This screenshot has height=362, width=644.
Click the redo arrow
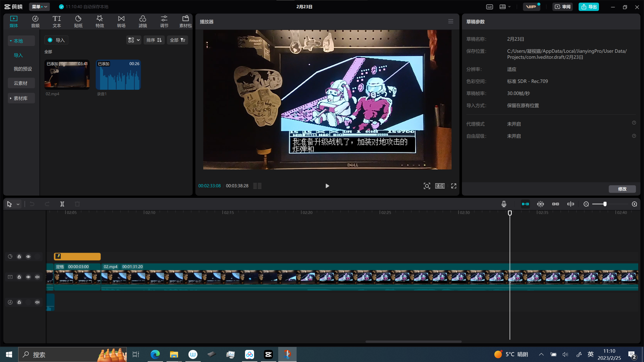pyautogui.click(x=47, y=204)
